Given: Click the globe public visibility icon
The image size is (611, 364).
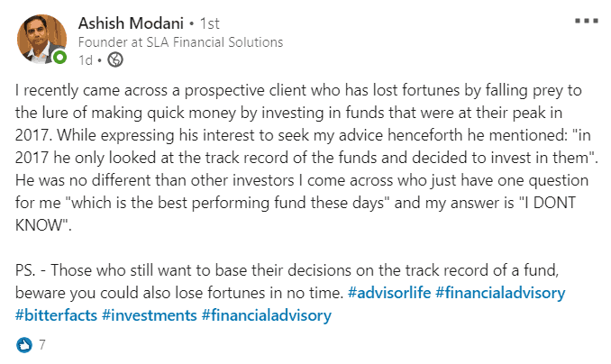Looking at the screenshot, I should click(115, 59).
